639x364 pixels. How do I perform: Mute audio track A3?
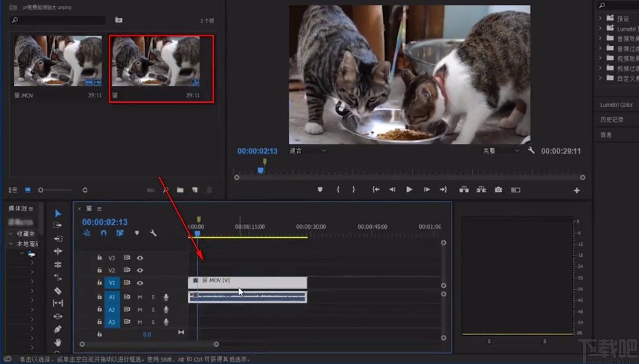140,322
